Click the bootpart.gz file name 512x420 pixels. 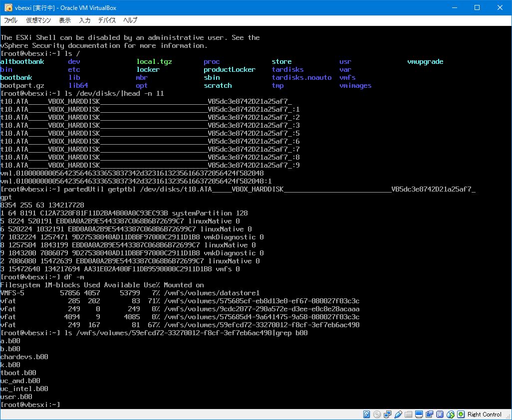(x=22, y=85)
